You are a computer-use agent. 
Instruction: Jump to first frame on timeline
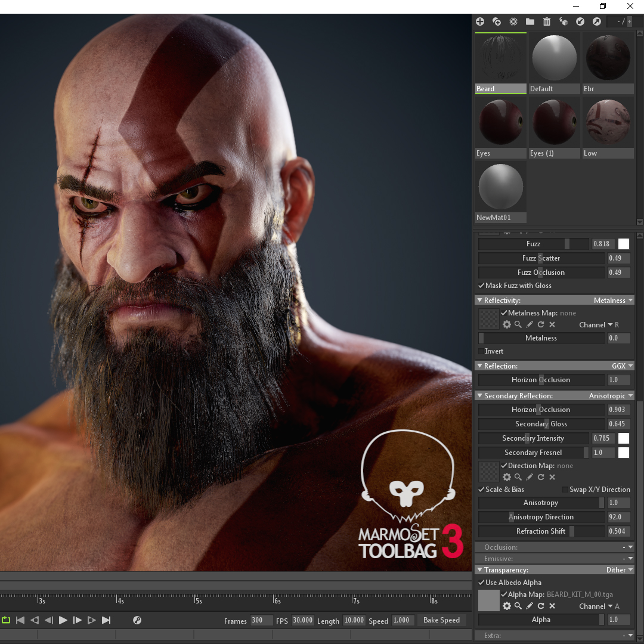pos(20,620)
